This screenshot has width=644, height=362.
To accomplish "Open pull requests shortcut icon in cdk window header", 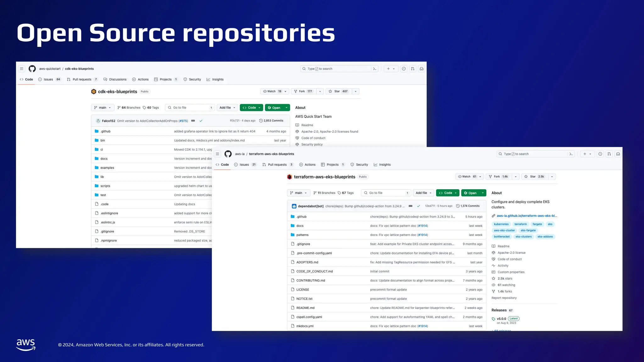I will coord(413,69).
